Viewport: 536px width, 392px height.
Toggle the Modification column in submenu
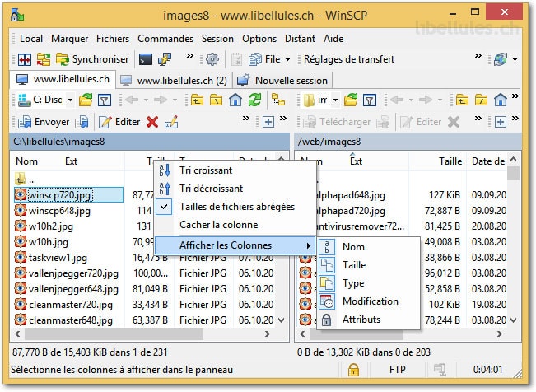pos(369,301)
